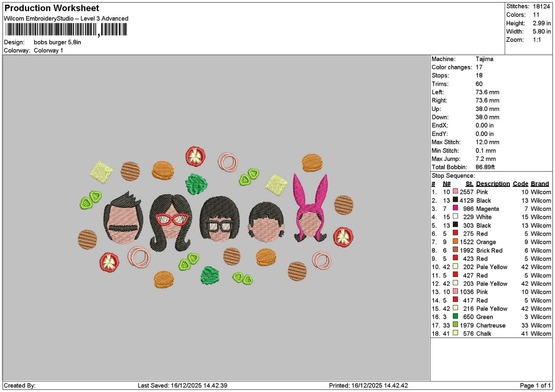Select the 'Left:' label
This screenshot has width=555, height=392.
point(438,92)
